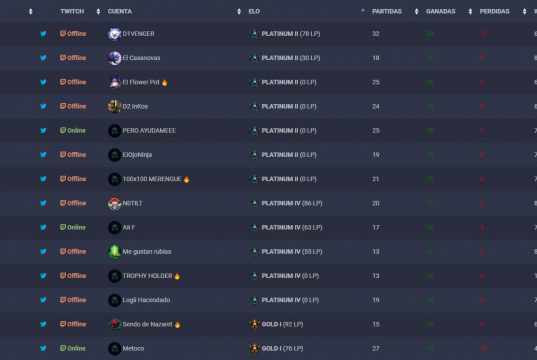Select account name TROPHY HOLDER

click(147, 276)
